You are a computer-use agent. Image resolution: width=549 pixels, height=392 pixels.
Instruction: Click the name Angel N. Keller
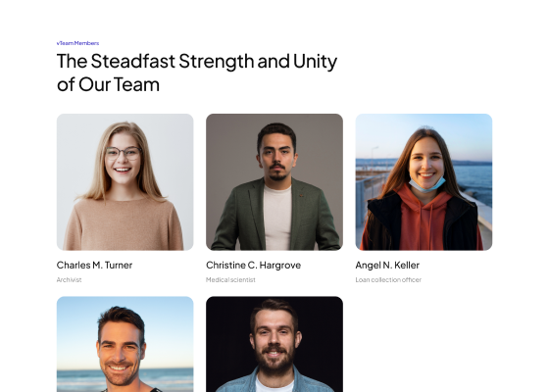387,266
